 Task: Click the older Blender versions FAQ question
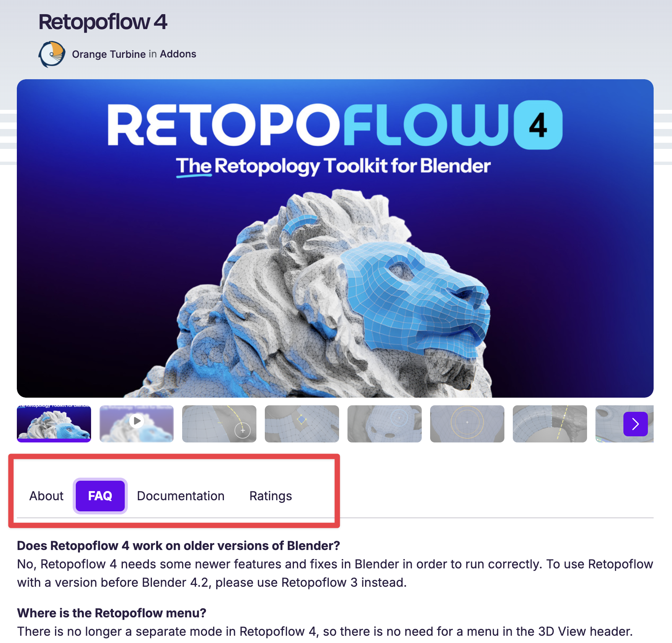coord(178,545)
